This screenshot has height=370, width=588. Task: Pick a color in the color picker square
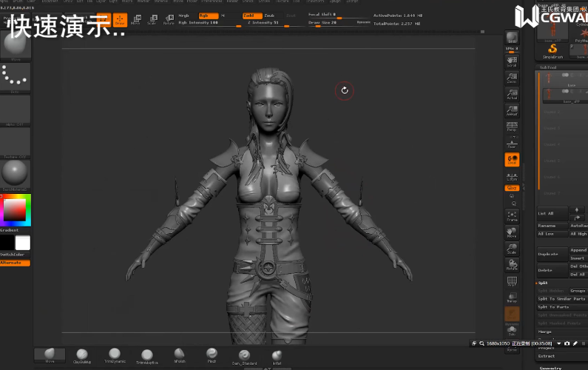[x=14, y=211]
